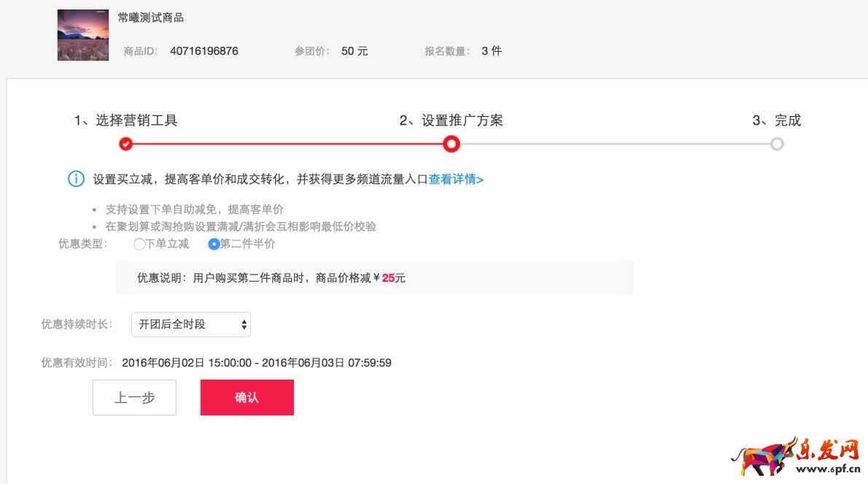Screen dimensions: 868x484
Task: Click the 设置推广方案 step label
Action: [x=451, y=120]
